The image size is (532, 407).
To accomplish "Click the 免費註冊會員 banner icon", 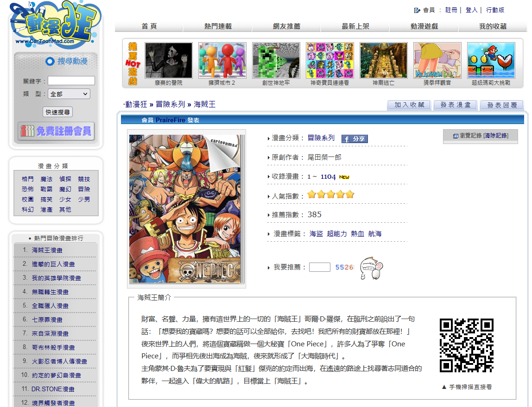I will tap(56, 131).
